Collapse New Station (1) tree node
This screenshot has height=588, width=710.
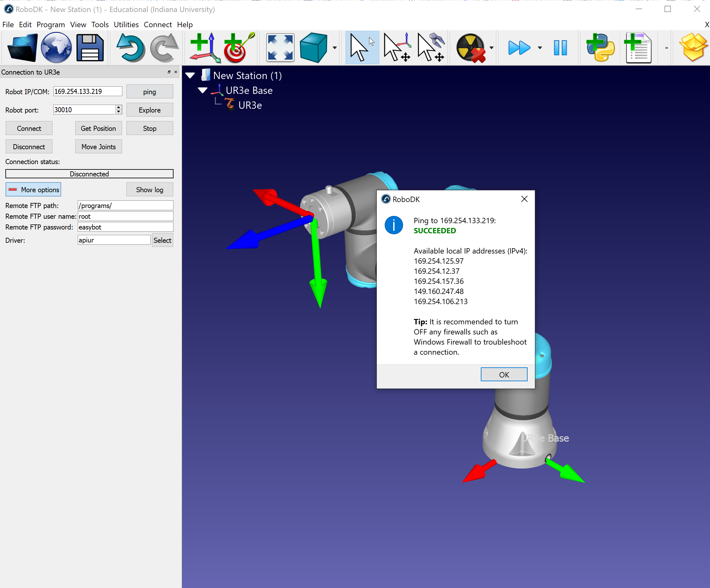[x=190, y=76]
